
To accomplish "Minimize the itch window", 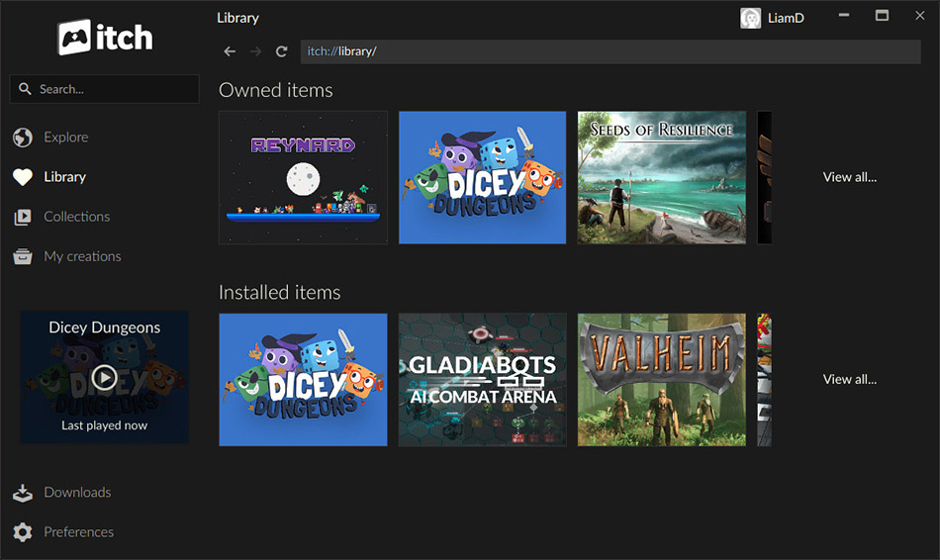I will click(843, 16).
